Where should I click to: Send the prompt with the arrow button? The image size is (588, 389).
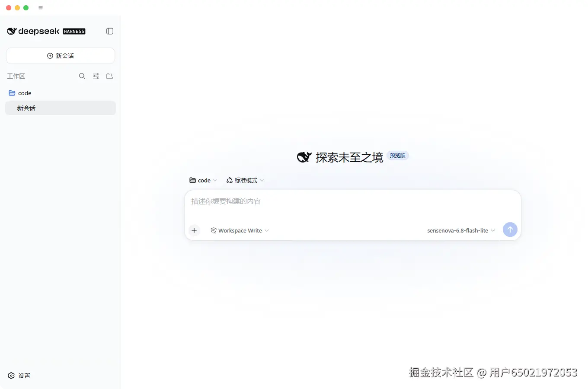pos(510,230)
